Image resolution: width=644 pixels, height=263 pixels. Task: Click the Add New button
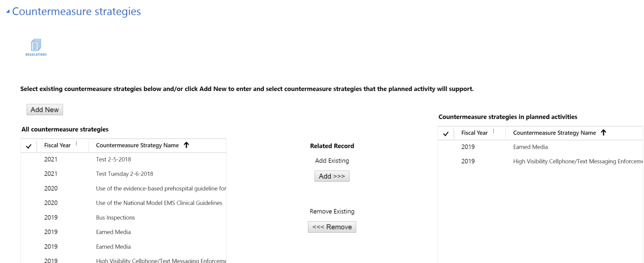point(44,110)
